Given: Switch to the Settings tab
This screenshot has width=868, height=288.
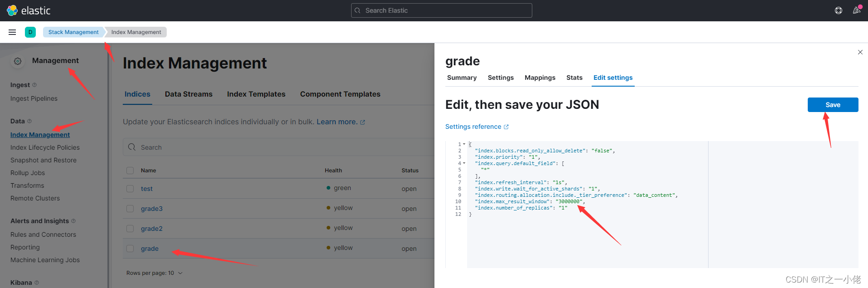Looking at the screenshot, I should [501, 78].
